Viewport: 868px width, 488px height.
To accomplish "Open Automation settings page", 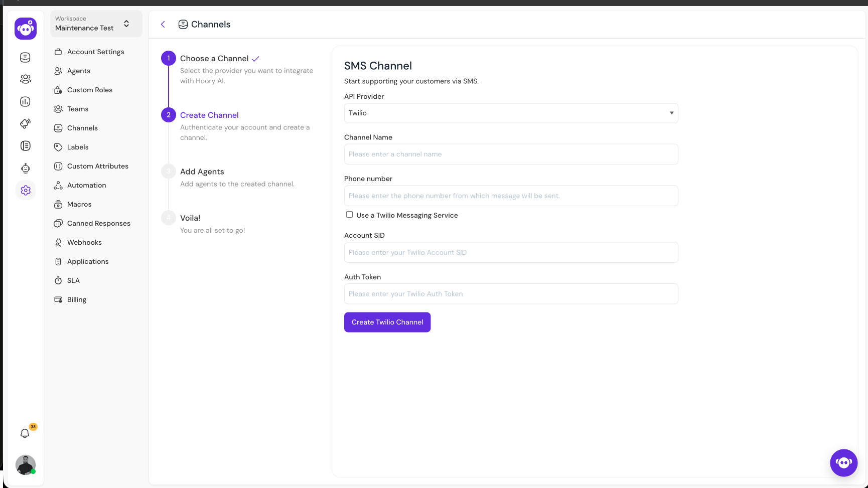I will click(86, 185).
